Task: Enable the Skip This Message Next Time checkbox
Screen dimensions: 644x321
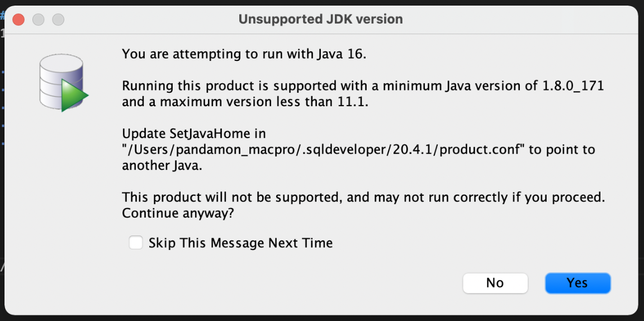Action: pyautogui.click(x=136, y=243)
